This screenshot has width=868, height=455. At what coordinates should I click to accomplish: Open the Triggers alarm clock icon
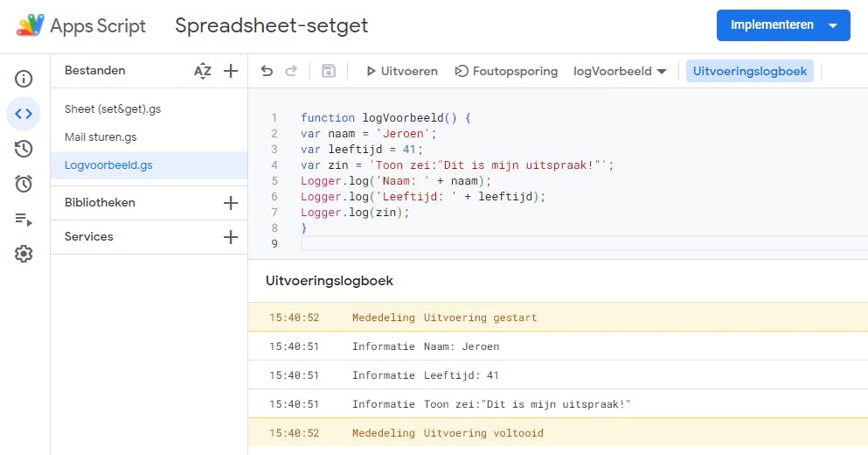click(x=24, y=184)
